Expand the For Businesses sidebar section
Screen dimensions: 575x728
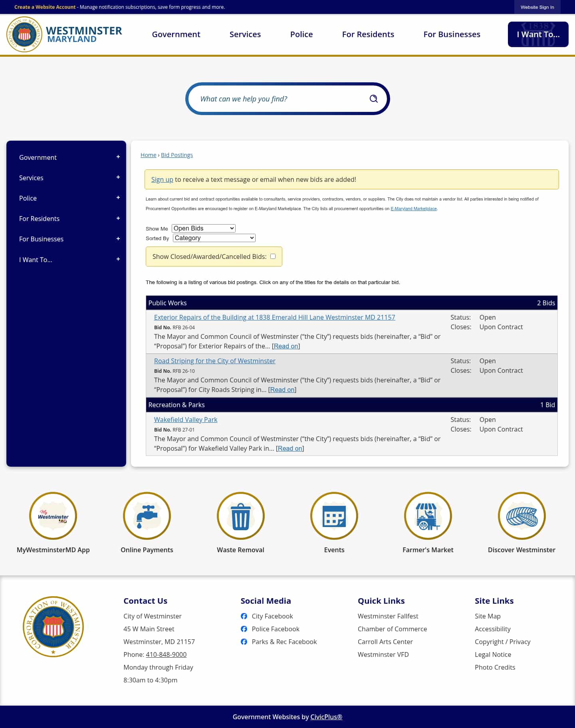pos(118,239)
